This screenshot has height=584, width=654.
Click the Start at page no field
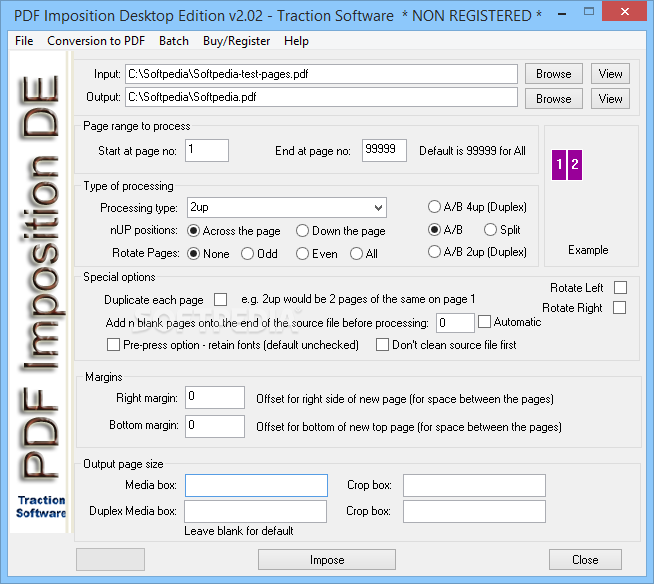coord(207,150)
